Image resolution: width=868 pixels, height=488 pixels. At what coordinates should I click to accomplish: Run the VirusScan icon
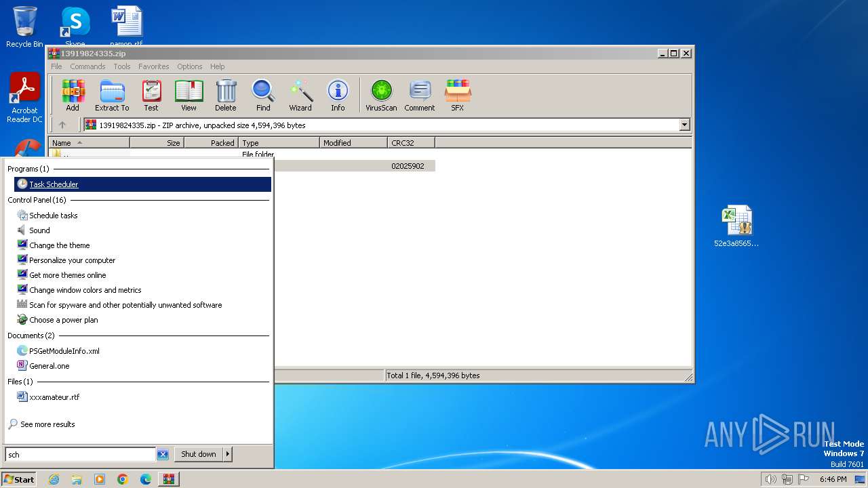tap(381, 96)
